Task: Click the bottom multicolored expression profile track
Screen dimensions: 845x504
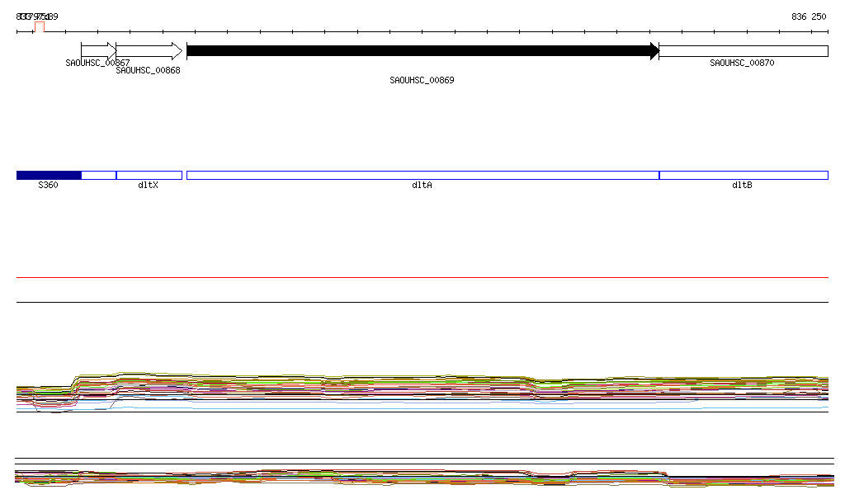Action: pyautogui.click(x=422, y=478)
